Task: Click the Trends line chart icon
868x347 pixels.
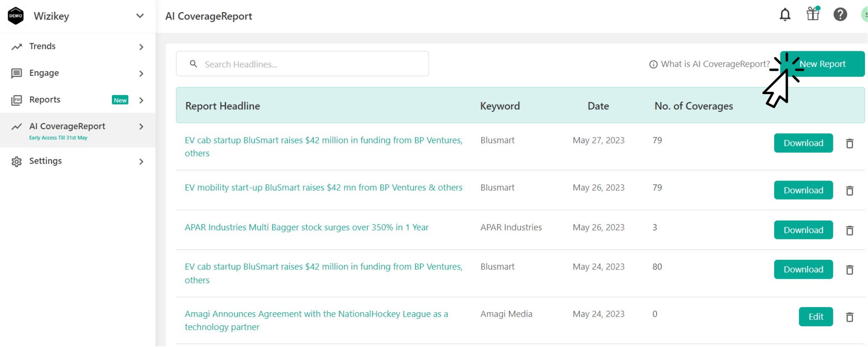Action: tap(16, 46)
